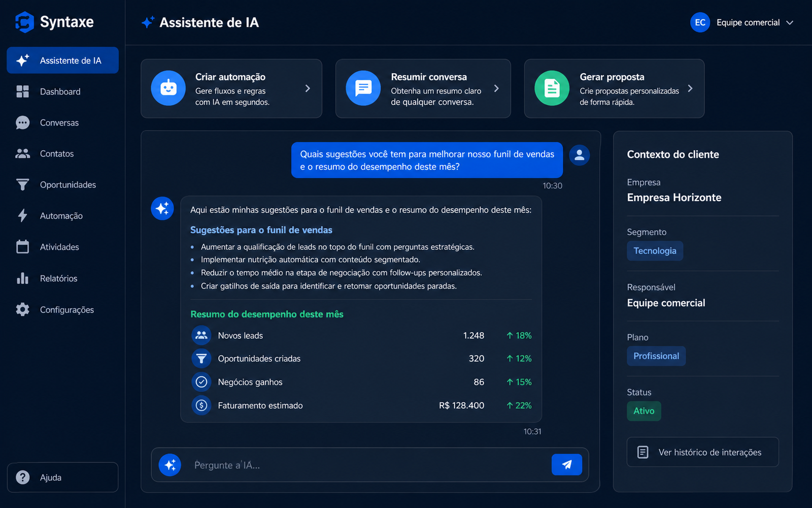The image size is (812, 508).
Task: Click the EC avatar circle
Action: [700, 22]
